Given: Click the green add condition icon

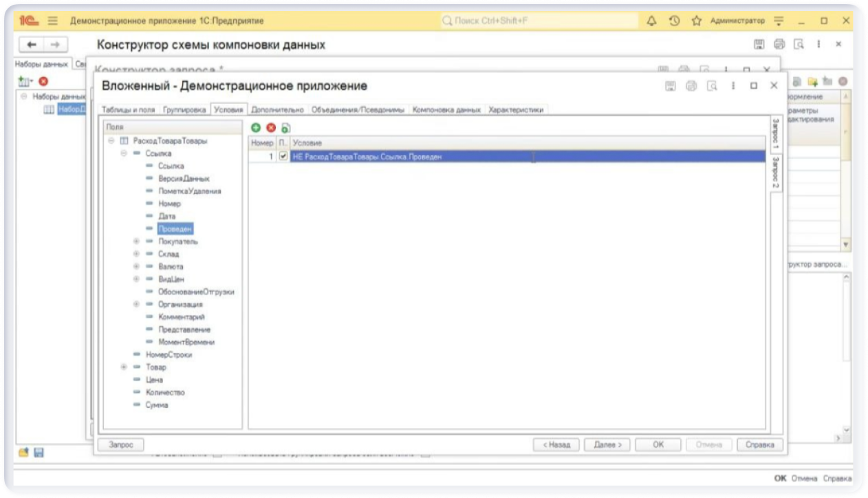Looking at the screenshot, I should (x=256, y=128).
